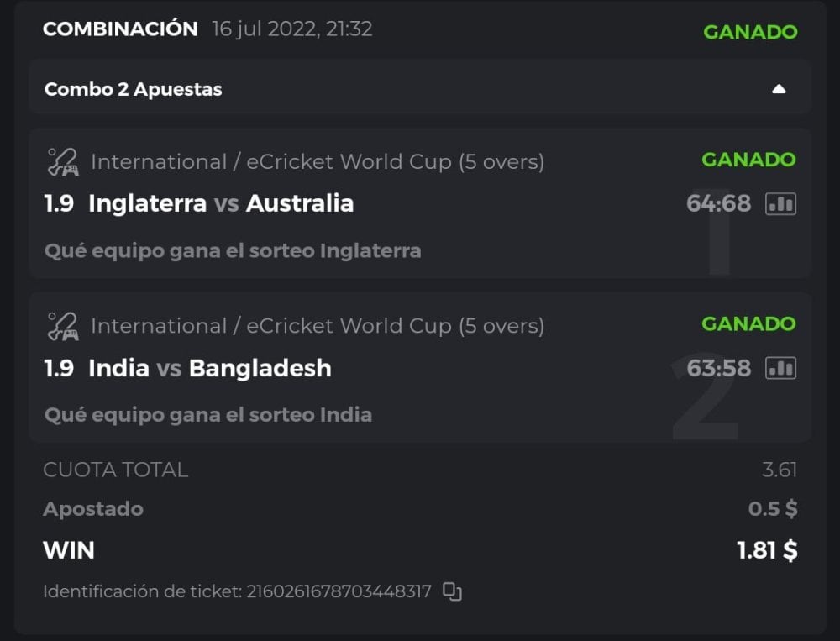
Task: Click the Combo 2 Apuestas header
Action: click(x=134, y=89)
